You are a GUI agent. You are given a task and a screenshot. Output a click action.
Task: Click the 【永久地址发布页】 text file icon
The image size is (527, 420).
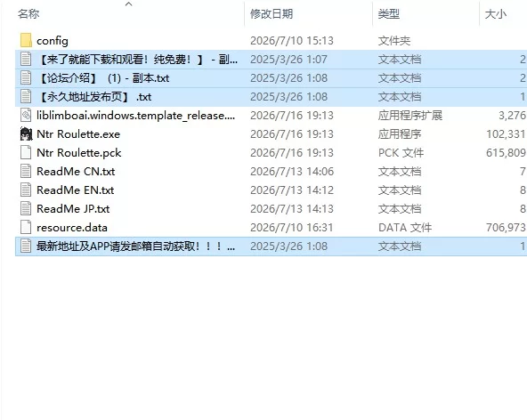(x=26, y=97)
